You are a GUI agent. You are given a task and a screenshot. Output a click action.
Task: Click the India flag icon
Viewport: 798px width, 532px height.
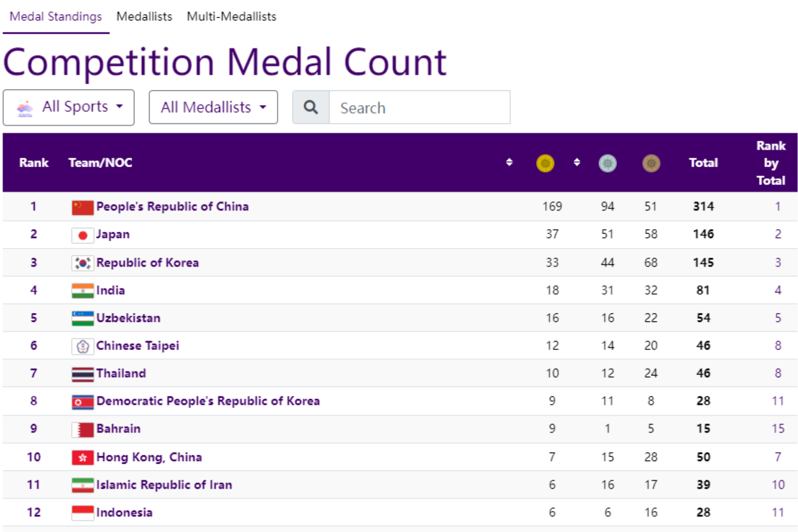[82, 291]
